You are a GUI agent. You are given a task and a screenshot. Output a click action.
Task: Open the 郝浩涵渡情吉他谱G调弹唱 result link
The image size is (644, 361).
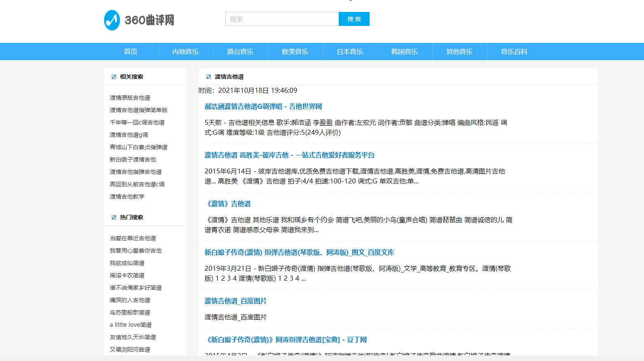coord(263,106)
